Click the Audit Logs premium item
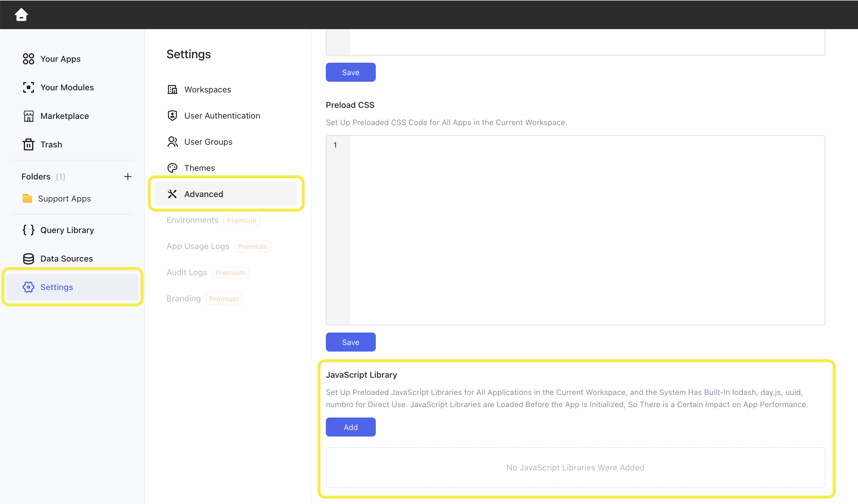 [187, 272]
